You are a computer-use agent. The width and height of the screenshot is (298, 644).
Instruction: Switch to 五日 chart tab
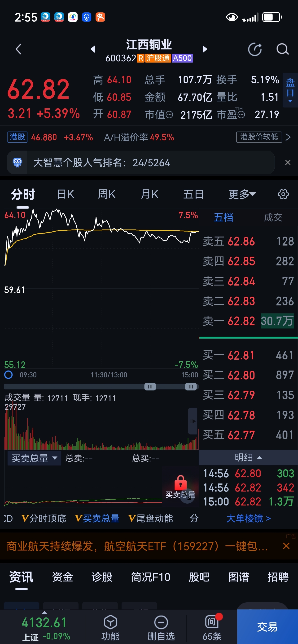click(x=193, y=194)
